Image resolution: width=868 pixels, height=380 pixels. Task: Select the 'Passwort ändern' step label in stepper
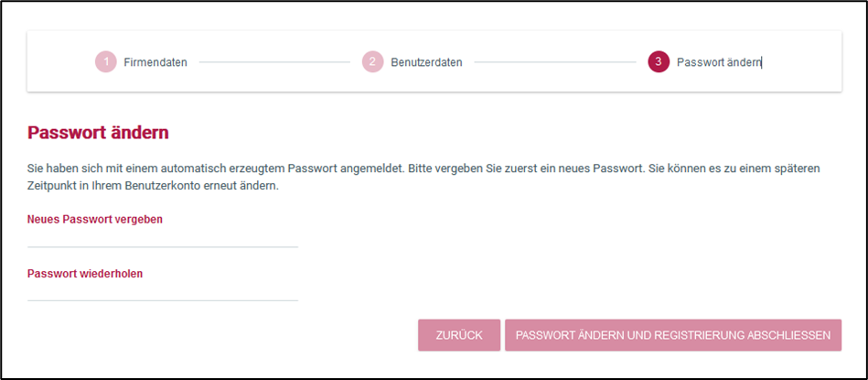[719, 62]
